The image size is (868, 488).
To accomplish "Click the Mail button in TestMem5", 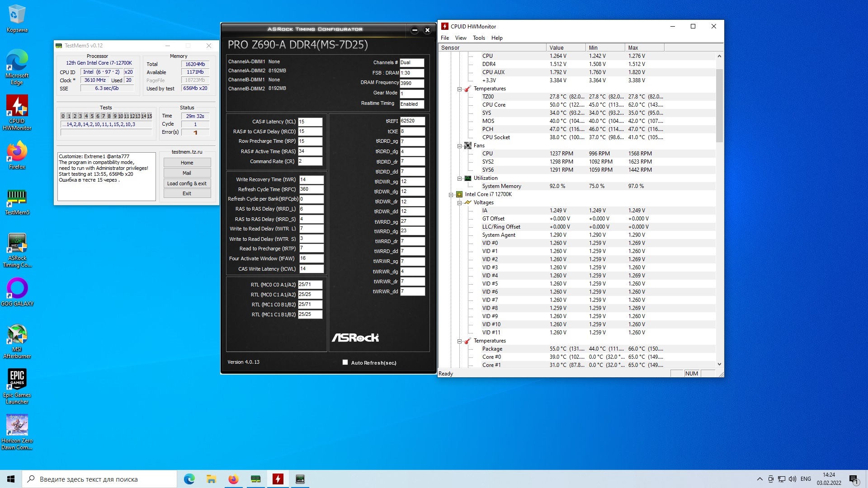I will click(187, 173).
